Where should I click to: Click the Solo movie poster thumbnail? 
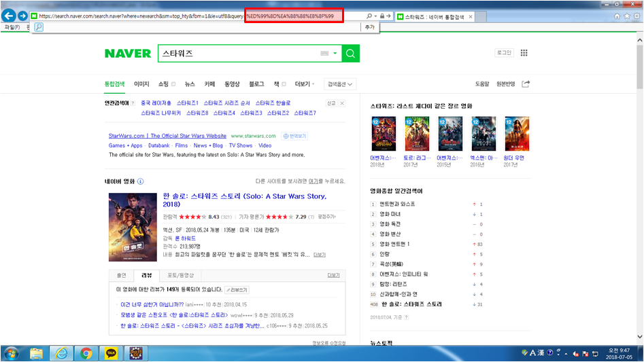(x=133, y=227)
